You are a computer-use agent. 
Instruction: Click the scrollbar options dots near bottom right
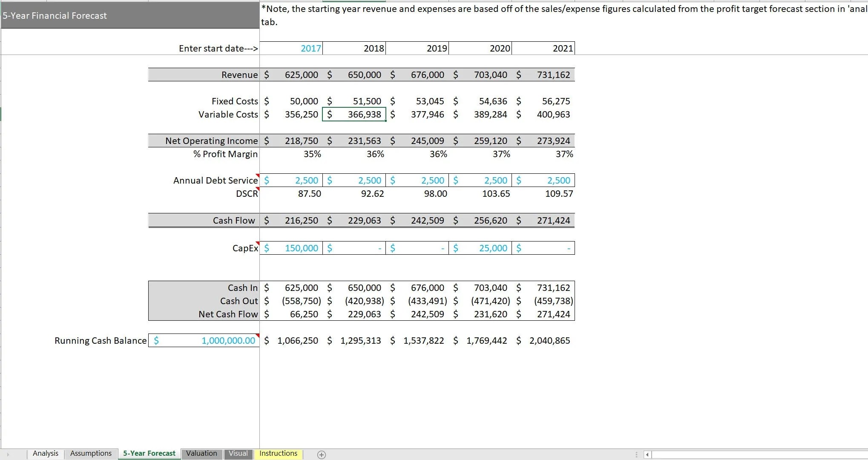(636, 454)
